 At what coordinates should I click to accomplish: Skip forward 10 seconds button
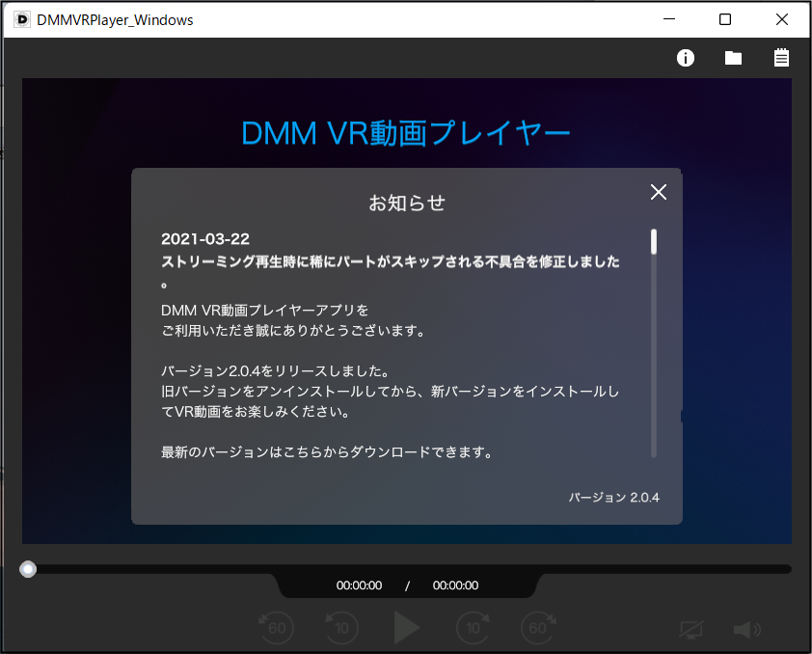(473, 628)
